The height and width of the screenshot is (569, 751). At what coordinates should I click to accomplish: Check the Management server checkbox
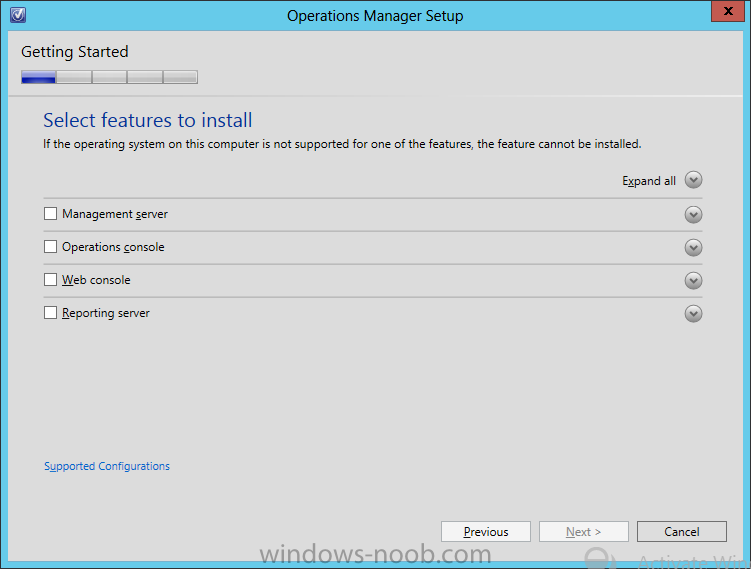50,214
